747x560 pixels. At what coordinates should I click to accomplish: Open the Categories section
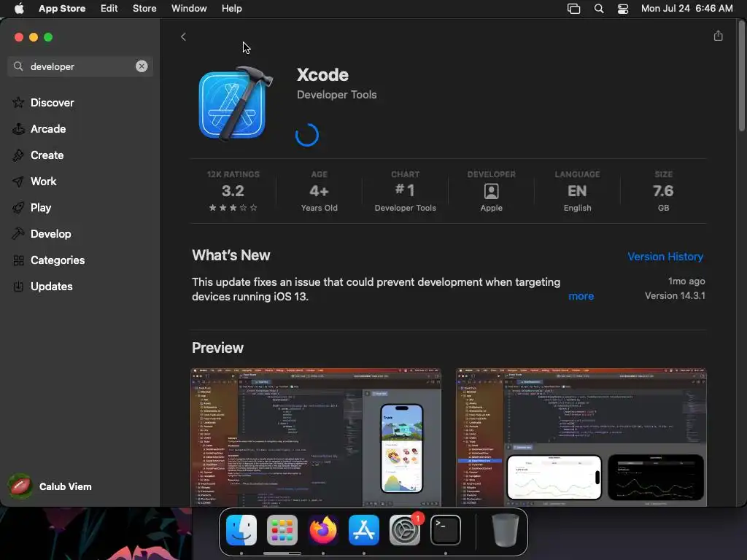pos(57,260)
